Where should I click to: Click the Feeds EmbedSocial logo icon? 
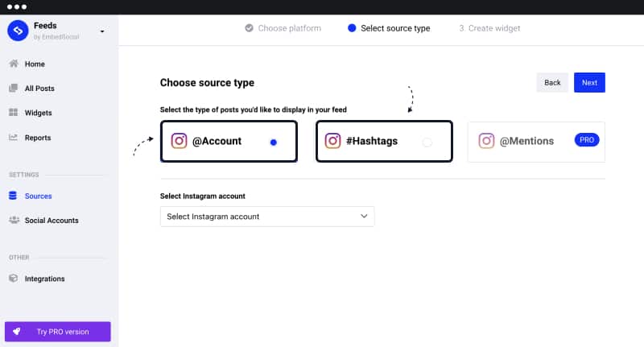[18, 31]
